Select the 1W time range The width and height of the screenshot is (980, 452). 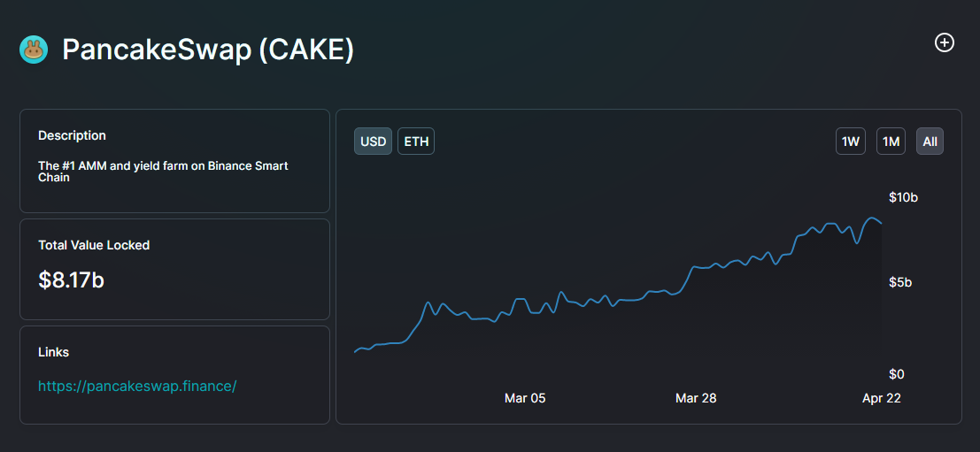[851, 142]
